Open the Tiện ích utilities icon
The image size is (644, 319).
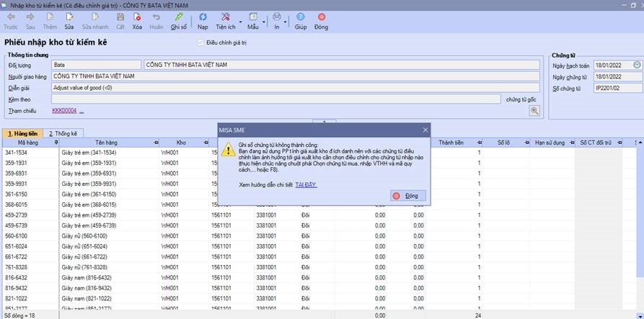(226, 17)
